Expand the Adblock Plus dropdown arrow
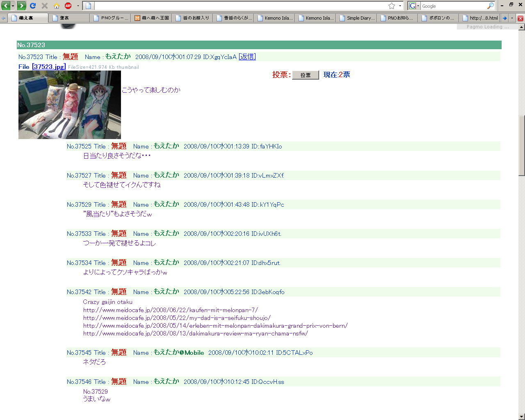 78,6
